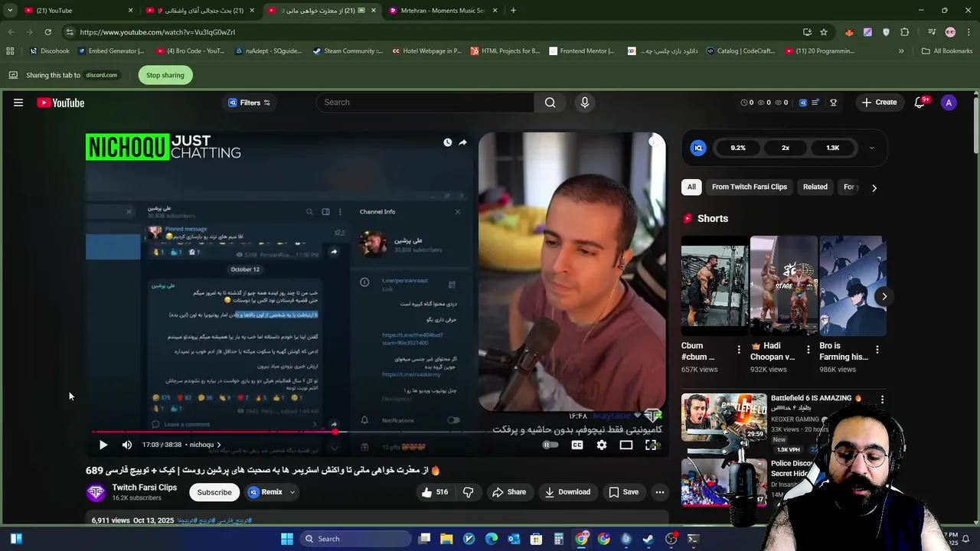Open the vidIQ Filters button
The width and height of the screenshot is (980, 551).
pyautogui.click(x=250, y=103)
